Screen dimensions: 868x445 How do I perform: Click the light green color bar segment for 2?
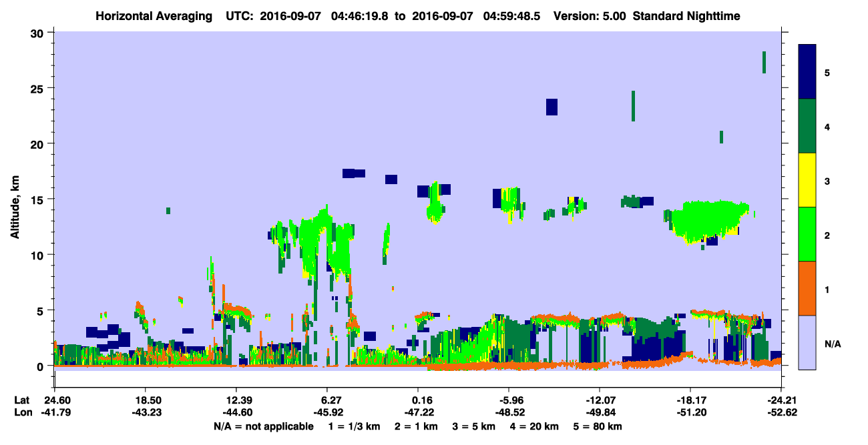(x=807, y=234)
